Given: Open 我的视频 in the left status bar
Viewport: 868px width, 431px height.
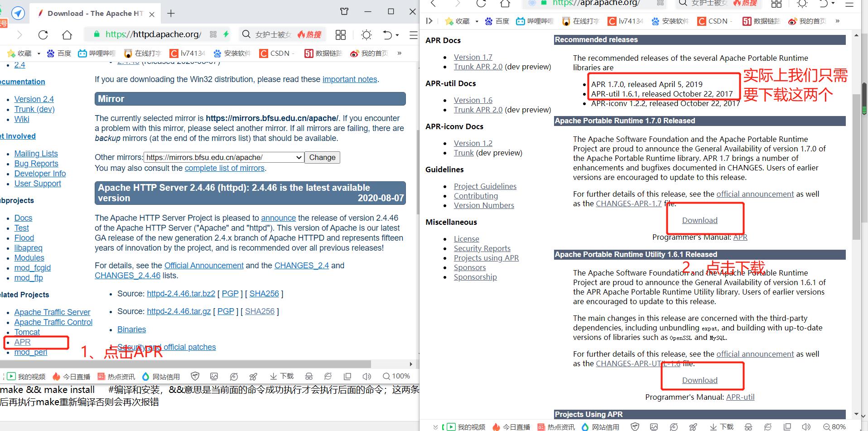Looking at the screenshot, I should [26, 377].
